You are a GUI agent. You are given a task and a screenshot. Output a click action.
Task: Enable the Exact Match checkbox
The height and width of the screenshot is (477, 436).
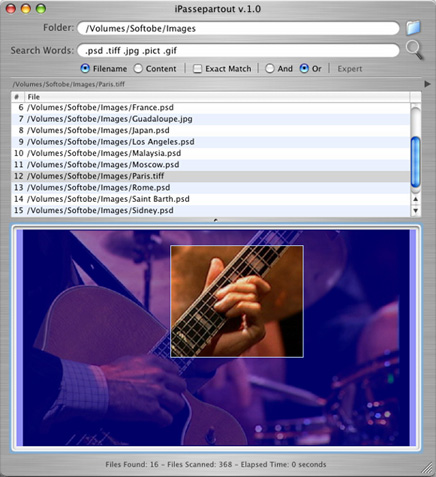pos(198,69)
